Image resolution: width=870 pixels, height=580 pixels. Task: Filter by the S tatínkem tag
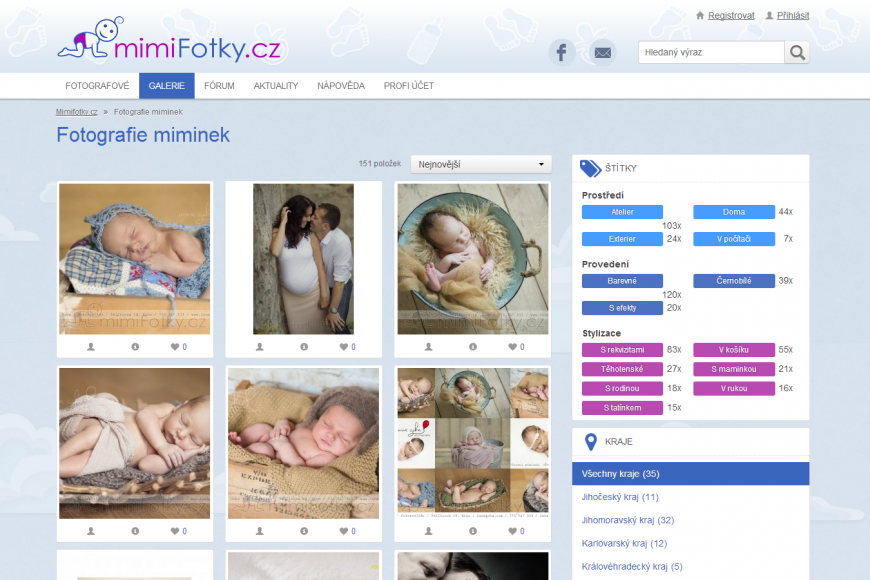point(622,408)
